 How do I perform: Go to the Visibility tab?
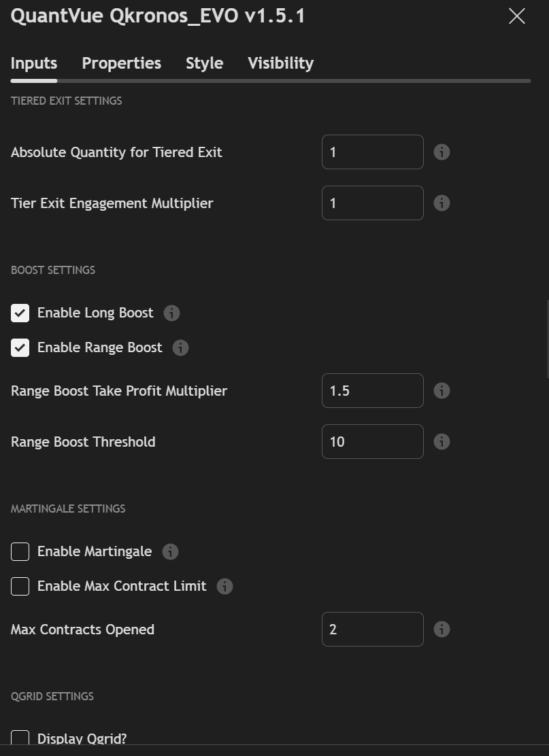click(280, 63)
